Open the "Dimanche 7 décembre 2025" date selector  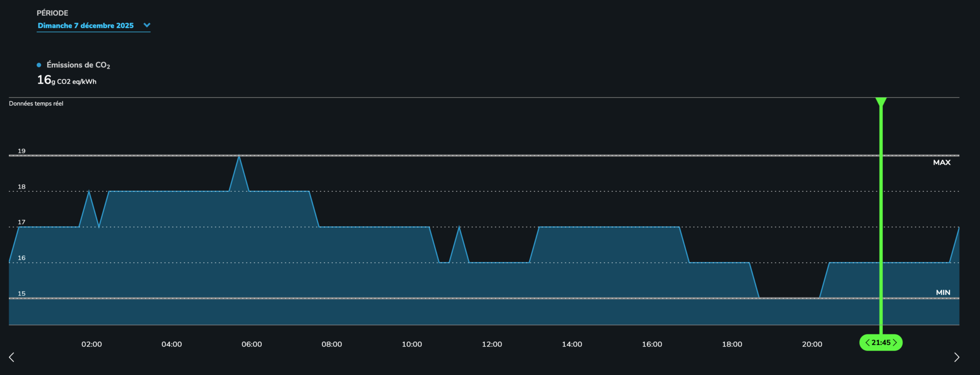point(86,26)
